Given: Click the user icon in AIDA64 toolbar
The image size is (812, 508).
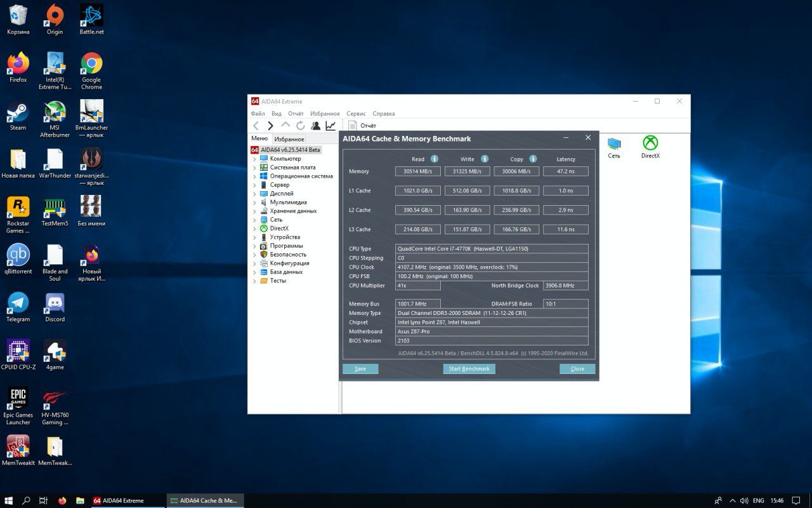Looking at the screenshot, I should (x=315, y=126).
